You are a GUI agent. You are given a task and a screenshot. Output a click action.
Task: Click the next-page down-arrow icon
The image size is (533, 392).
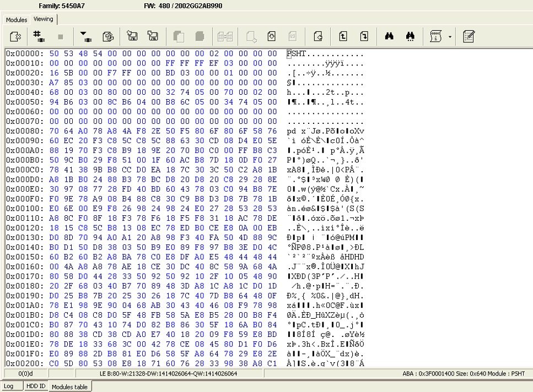point(364,36)
